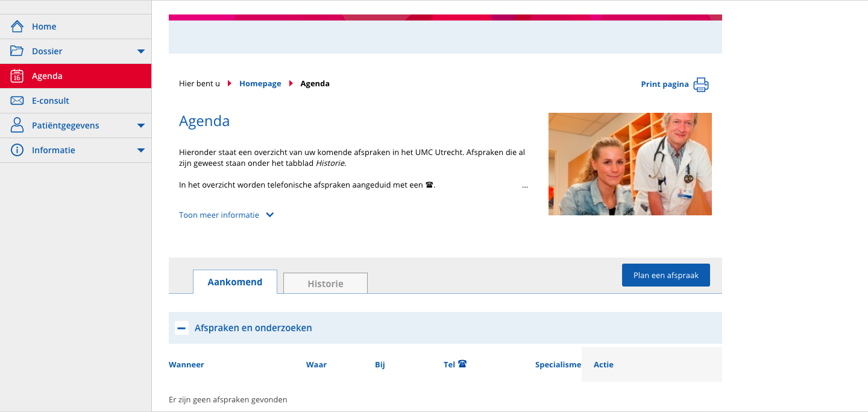Viewport: 868px width, 412px height.
Task: Click the printer icon
Action: [x=700, y=84]
